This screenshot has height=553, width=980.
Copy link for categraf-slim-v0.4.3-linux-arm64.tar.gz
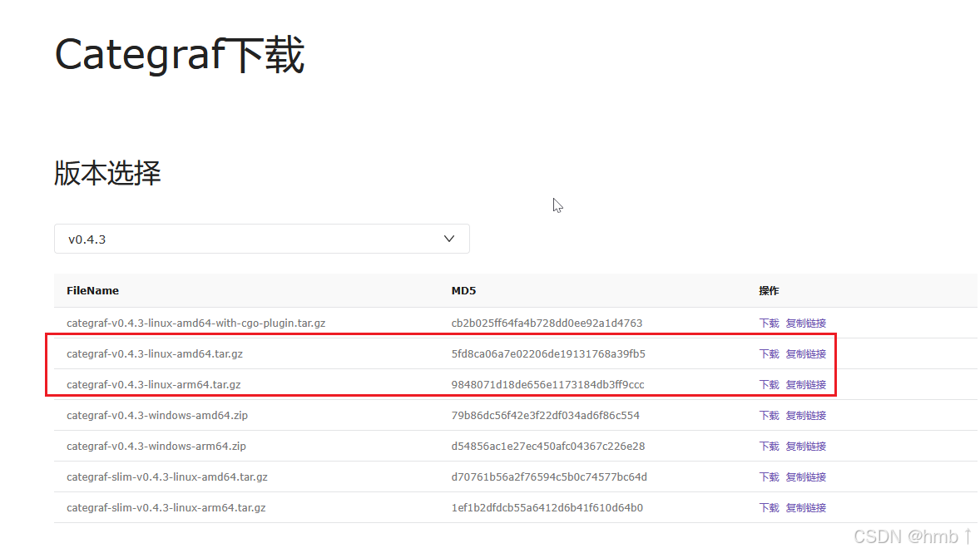[805, 507]
